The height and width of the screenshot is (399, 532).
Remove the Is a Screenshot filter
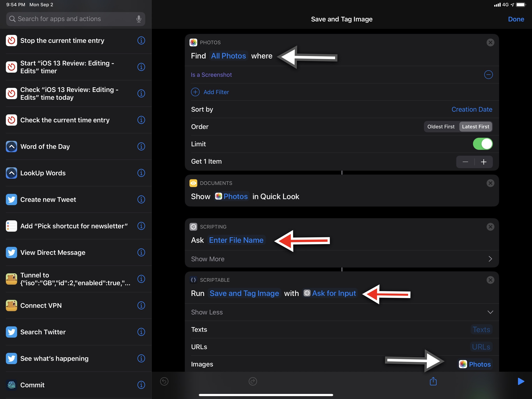[488, 75]
